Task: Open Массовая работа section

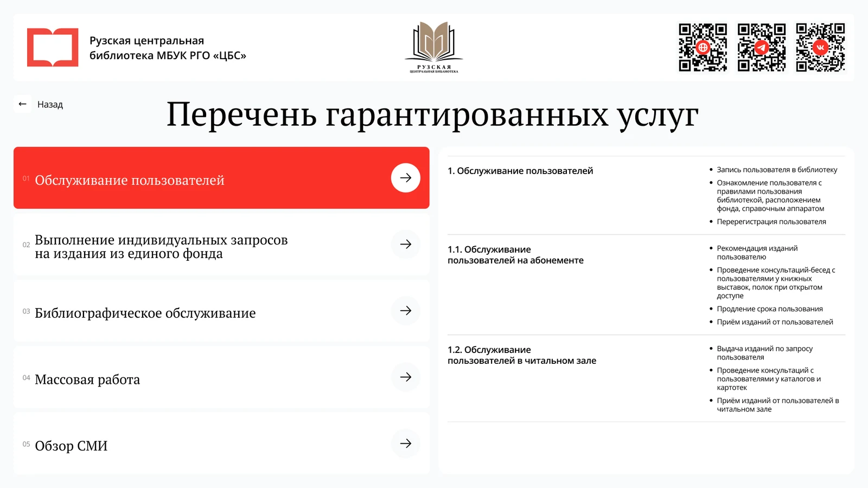Action: point(221,377)
